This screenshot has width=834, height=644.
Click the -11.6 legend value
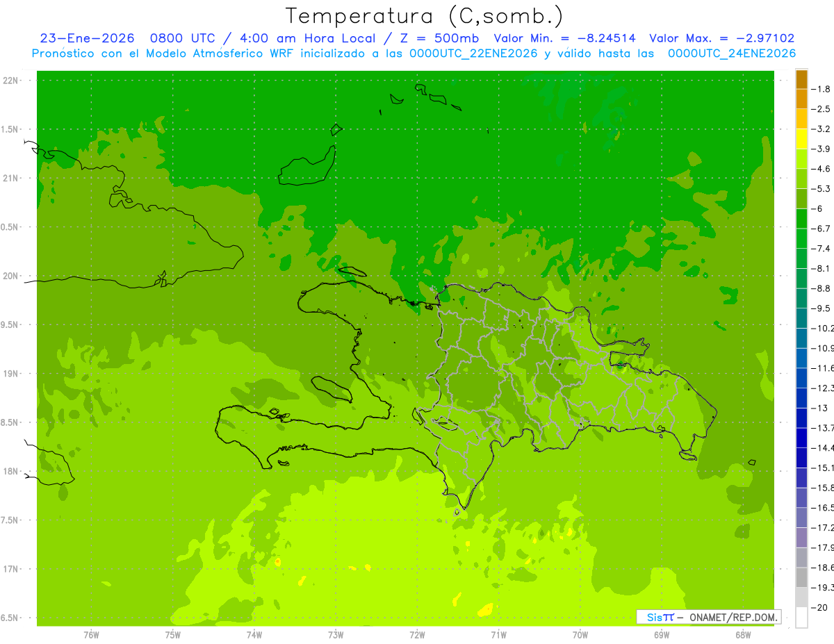pos(822,368)
